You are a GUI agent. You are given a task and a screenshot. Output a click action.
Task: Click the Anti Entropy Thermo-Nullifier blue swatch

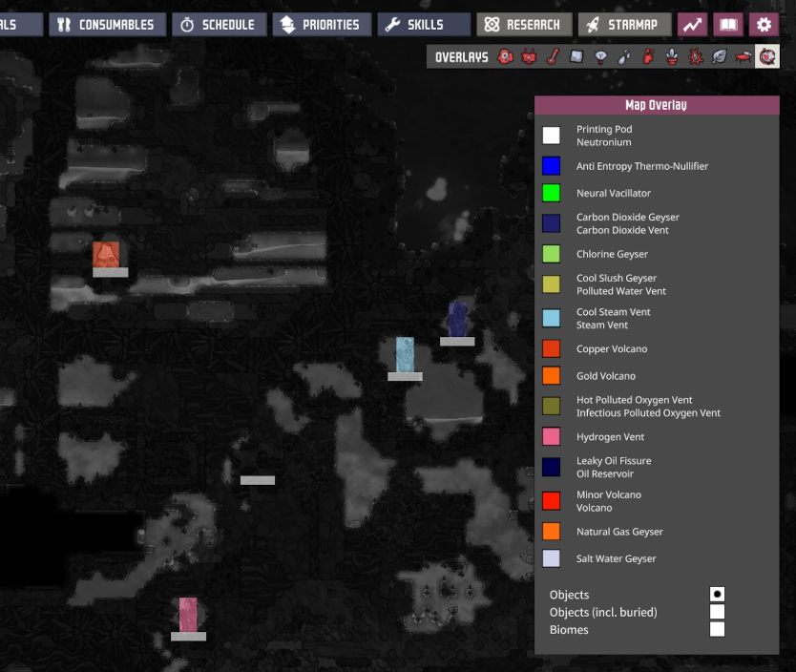551,166
